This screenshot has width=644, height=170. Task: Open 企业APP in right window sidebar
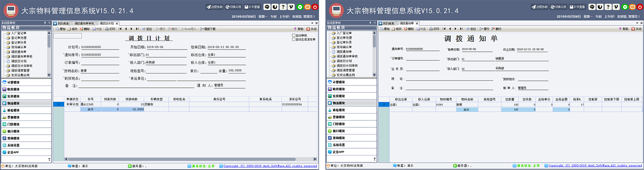(352, 152)
